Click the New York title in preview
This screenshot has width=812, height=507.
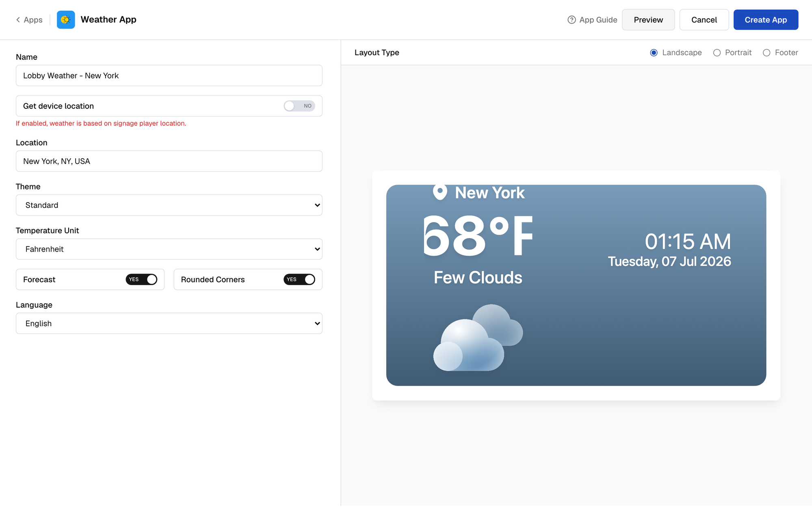point(489,192)
